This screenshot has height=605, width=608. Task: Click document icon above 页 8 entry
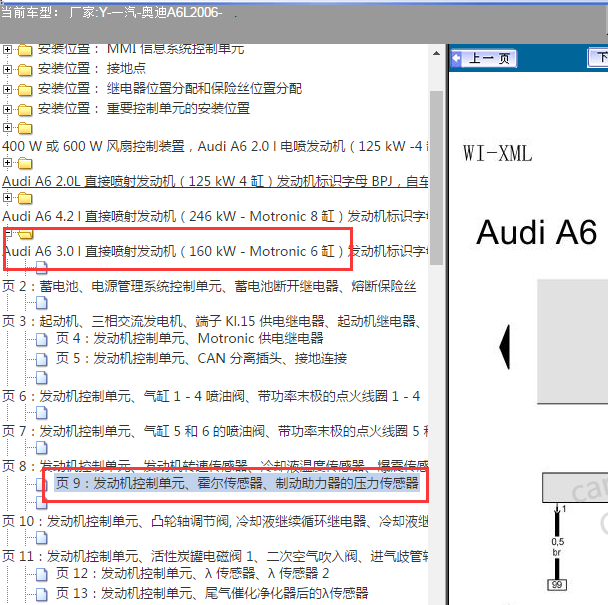coord(41,448)
